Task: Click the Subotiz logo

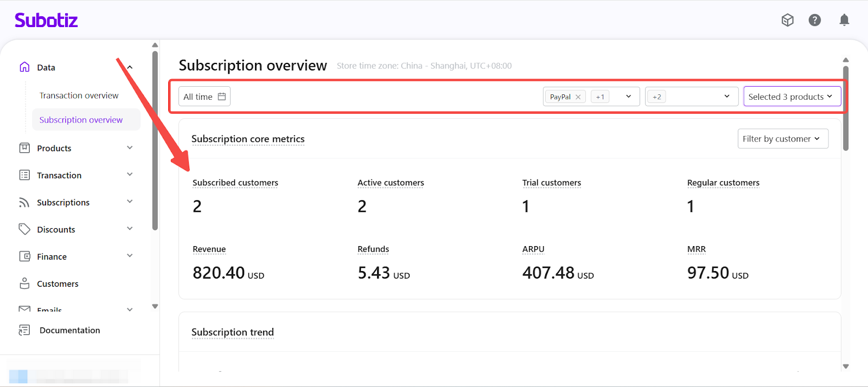Action: click(x=46, y=21)
